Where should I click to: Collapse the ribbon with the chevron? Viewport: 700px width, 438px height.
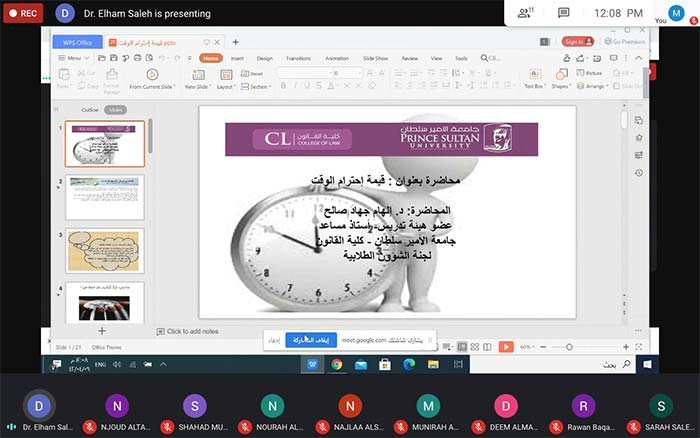point(639,58)
